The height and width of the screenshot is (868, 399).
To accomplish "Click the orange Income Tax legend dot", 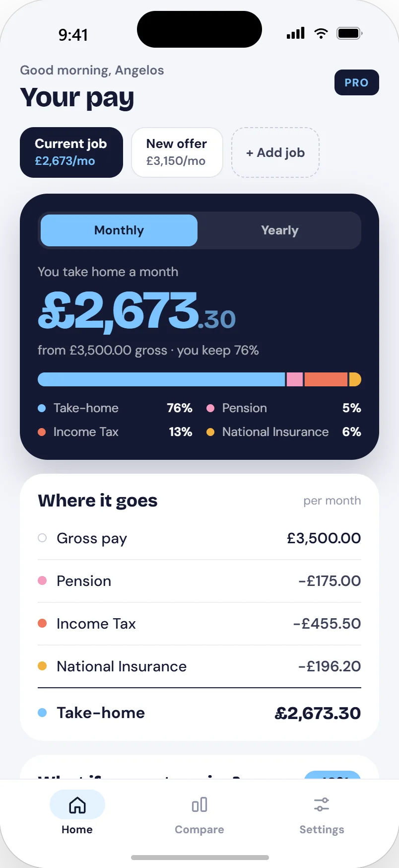I will coord(42,432).
